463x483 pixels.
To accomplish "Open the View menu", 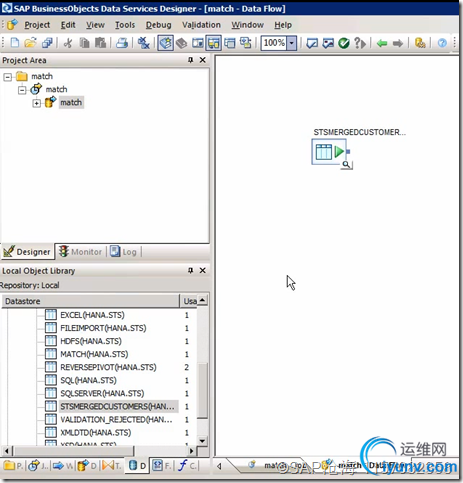I will click(x=95, y=25).
